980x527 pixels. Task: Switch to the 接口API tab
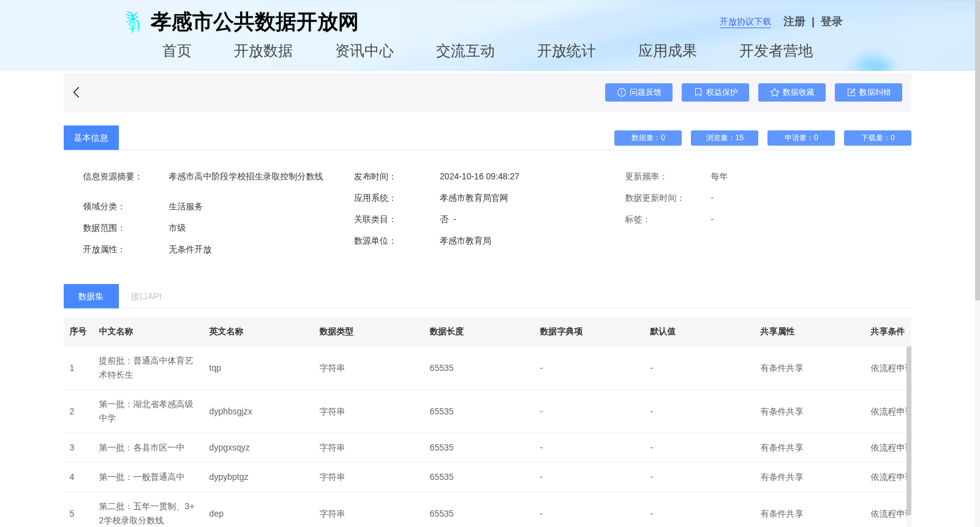click(x=146, y=296)
